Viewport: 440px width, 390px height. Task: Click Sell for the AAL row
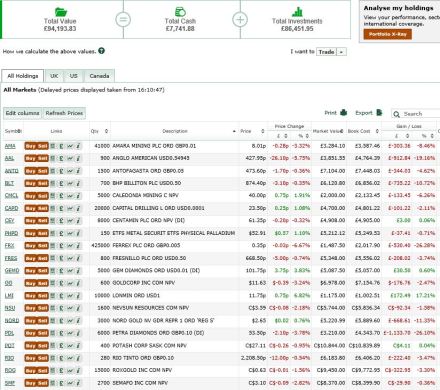click(x=43, y=158)
